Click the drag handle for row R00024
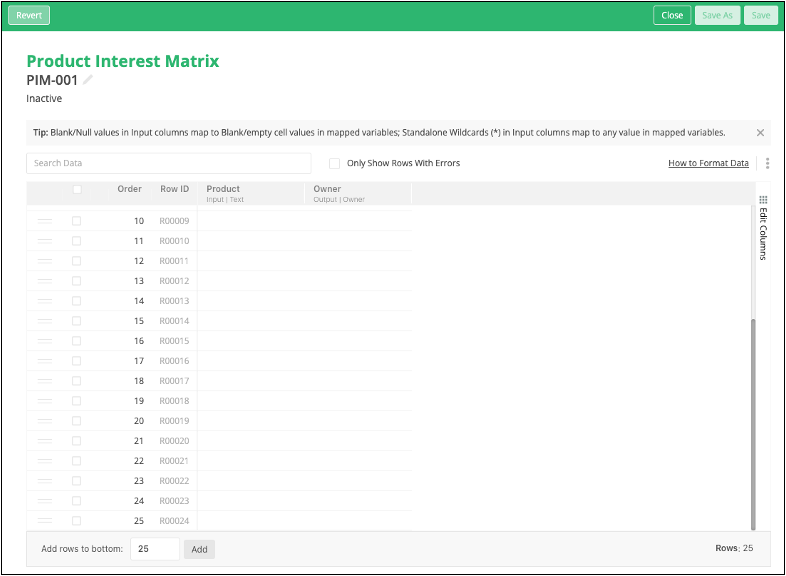 45,521
